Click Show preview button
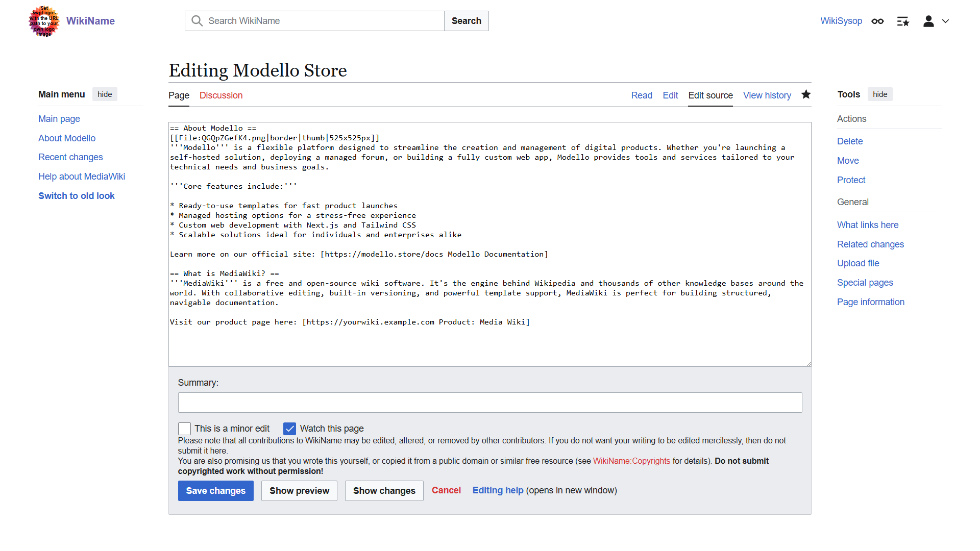This screenshot has width=980, height=551. click(300, 491)
